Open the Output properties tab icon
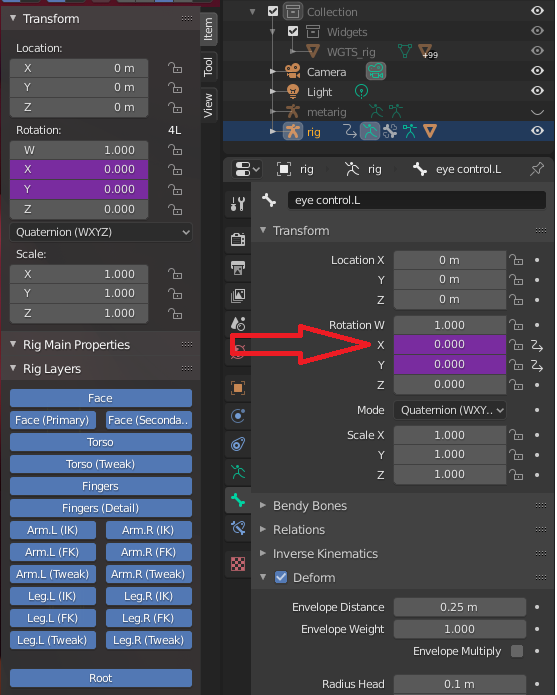This screenshot has width=557, height=695. tap(238, 268)
